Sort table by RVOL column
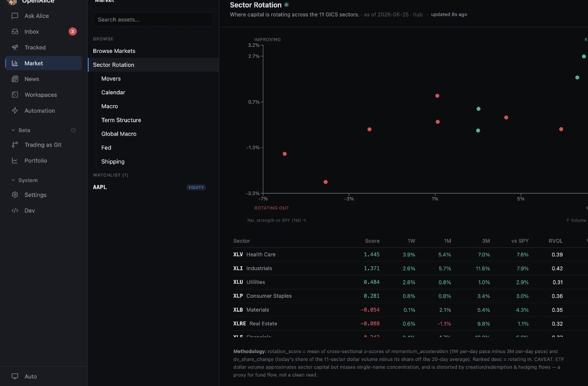The image size is (588, 386). [x=556, y=241]
